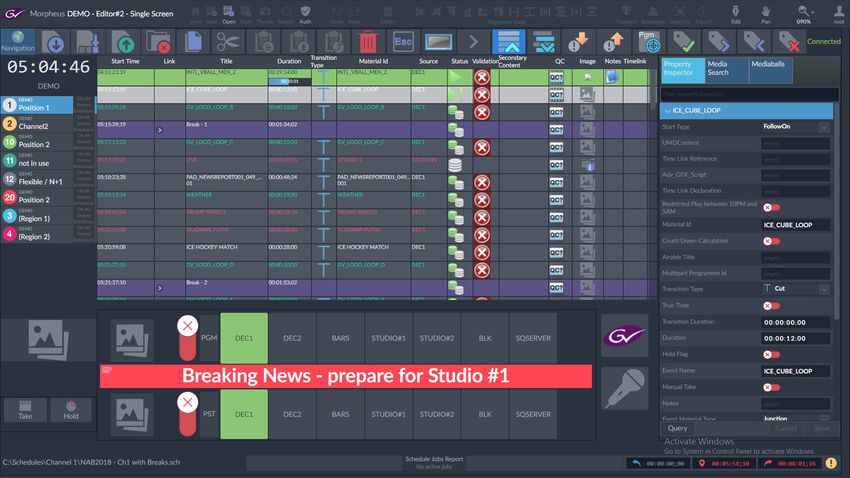Click the filter property inspector field
The image size is (850, 478).
749,94
